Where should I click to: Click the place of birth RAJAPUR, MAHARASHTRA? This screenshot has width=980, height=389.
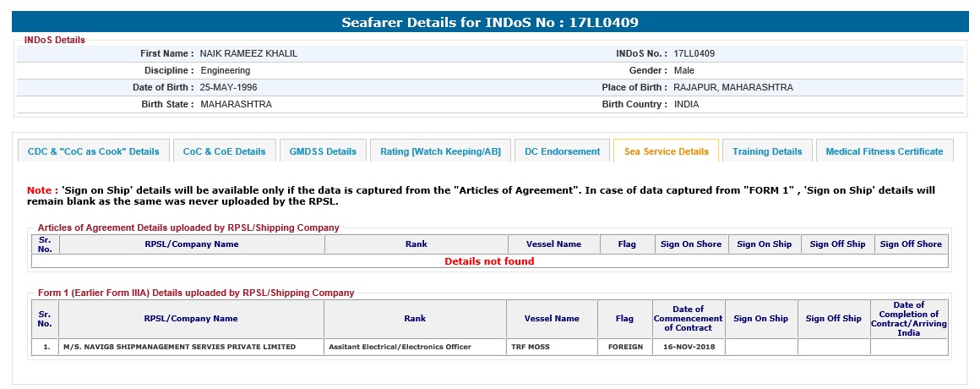pyautogui.click(x=732, y=87)
